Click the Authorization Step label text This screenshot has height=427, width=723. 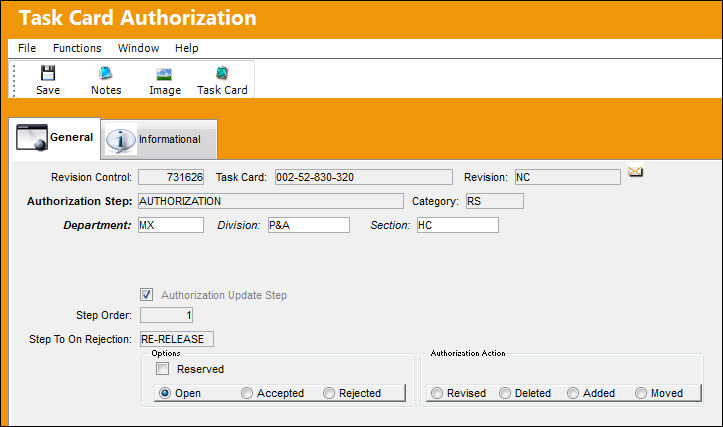coord(79,201)
